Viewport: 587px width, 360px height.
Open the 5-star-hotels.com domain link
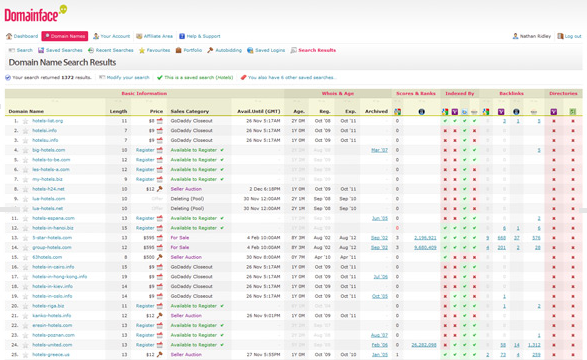coord(52,238)
